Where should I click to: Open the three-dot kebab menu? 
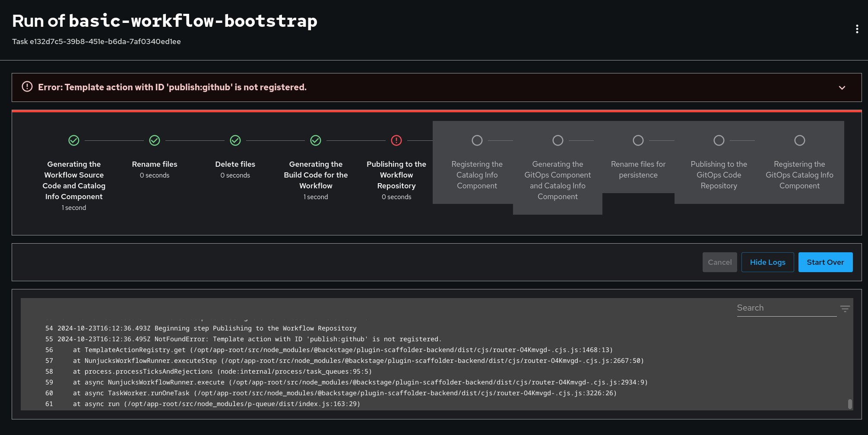point(857,29)
